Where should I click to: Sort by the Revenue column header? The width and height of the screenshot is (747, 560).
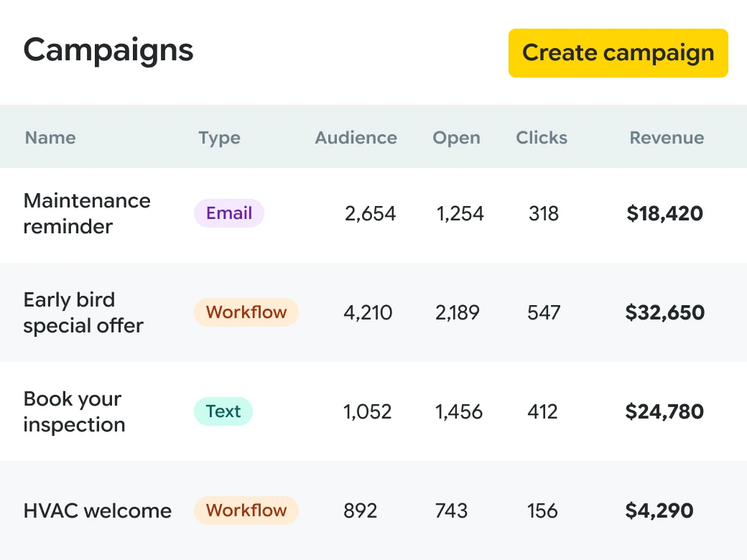coord(667,138)
